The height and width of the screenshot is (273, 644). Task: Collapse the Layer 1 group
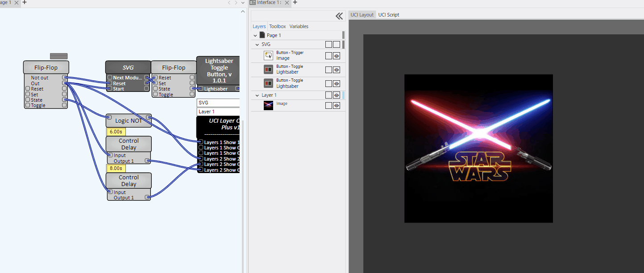tap(258, 95)
